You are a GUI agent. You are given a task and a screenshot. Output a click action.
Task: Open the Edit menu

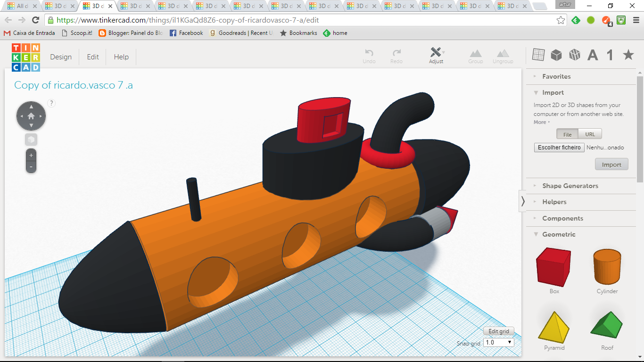(93, 57)
